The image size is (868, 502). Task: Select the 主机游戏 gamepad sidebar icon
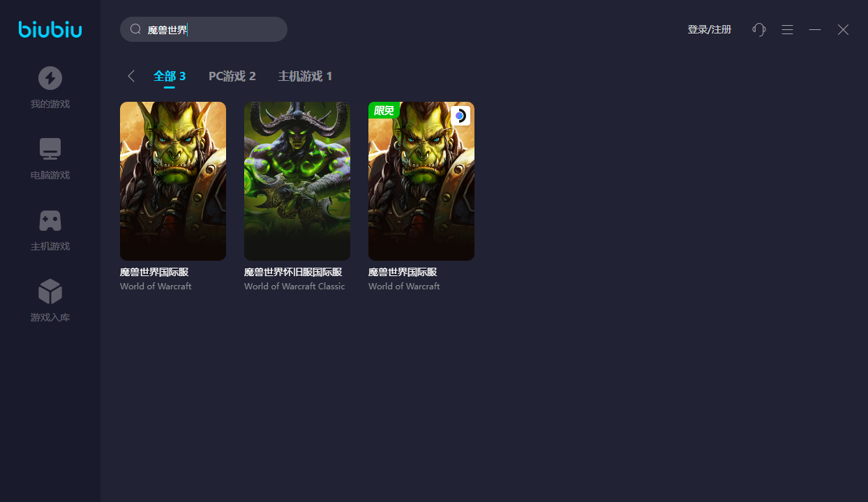click(50, 220)
